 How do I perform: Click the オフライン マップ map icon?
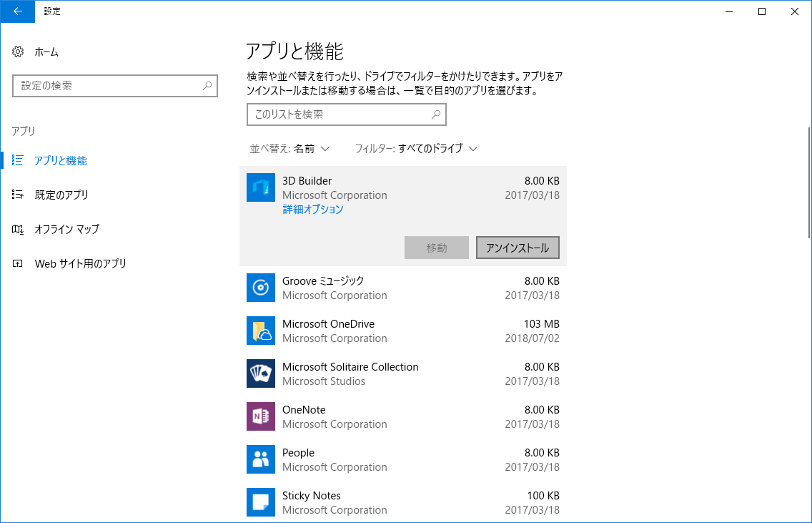[x=18, y=229]
